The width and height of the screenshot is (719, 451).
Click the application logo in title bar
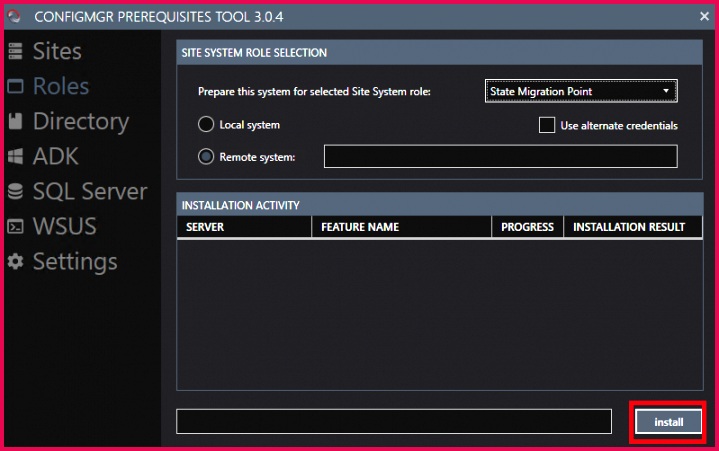point(14,16)
